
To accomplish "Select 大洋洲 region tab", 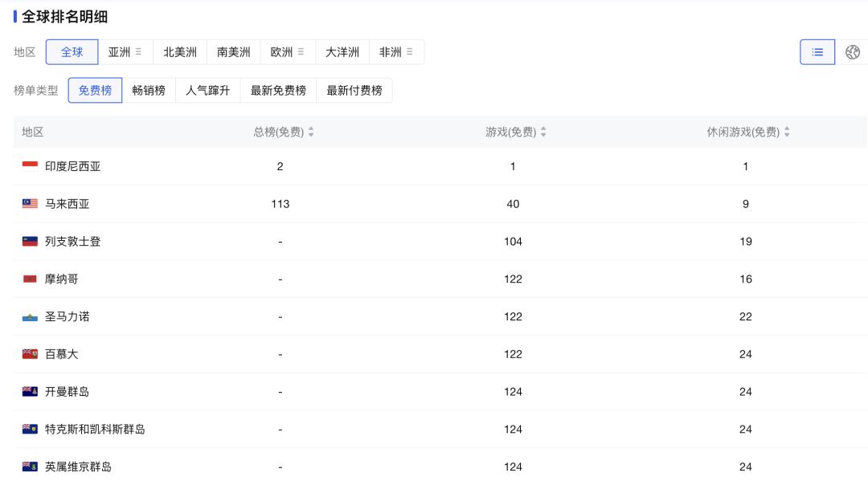I will tap(342, 52).
